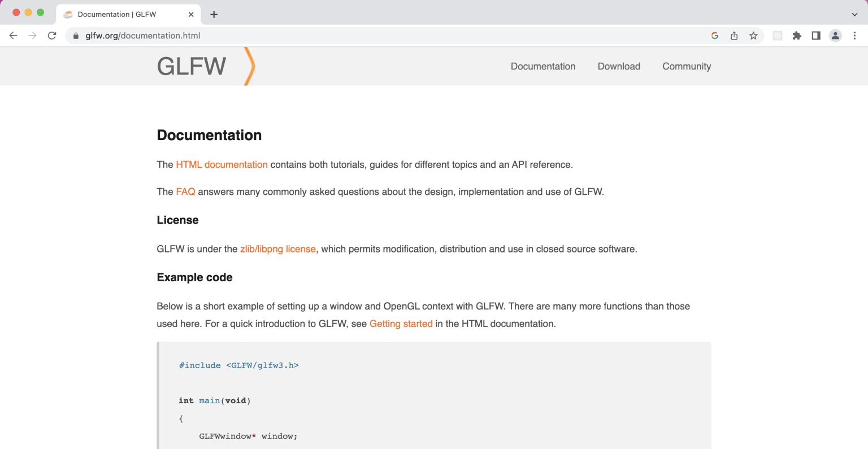
Task: Share this page using share icon
Action: [x=734, y=36]
